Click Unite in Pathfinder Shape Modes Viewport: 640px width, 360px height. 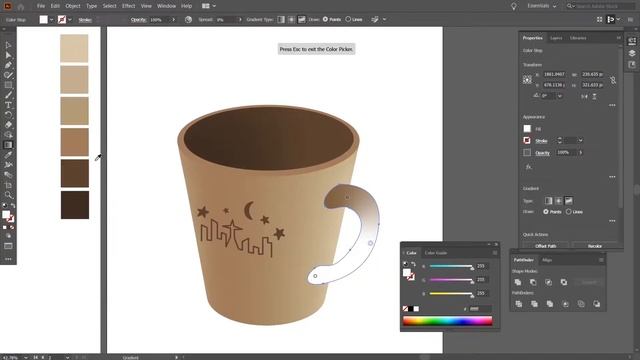point(518,282)
